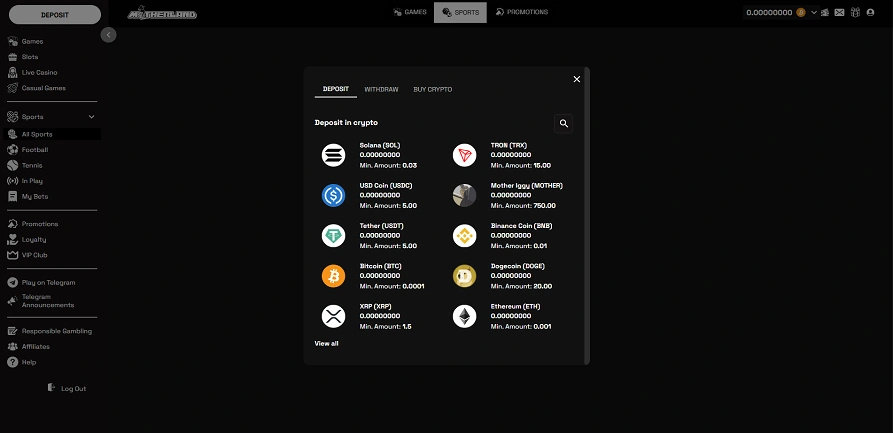Open the user profile icon in header
The height and width of the screenshot is (433, 893).
point(870,12)
